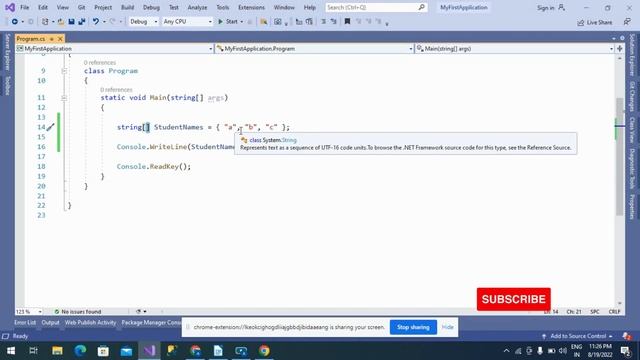Open the Start button dropdown arrow

(242, 22)
